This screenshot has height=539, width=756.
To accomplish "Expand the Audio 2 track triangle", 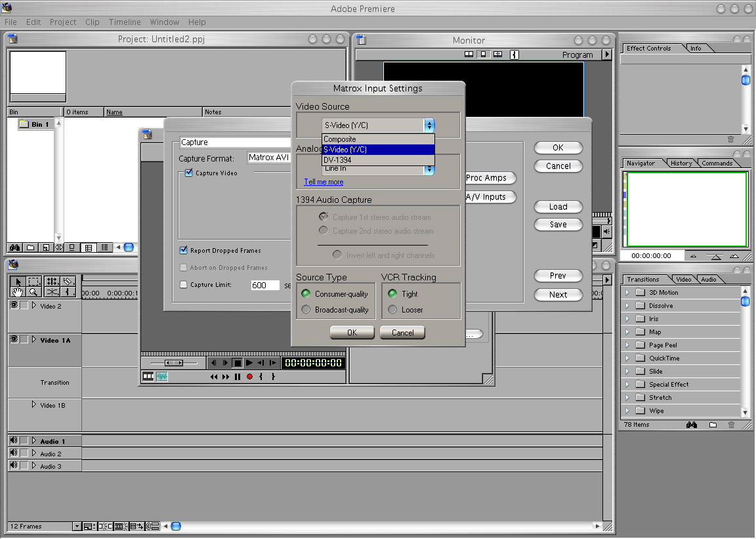I will [x=33, y=453].
